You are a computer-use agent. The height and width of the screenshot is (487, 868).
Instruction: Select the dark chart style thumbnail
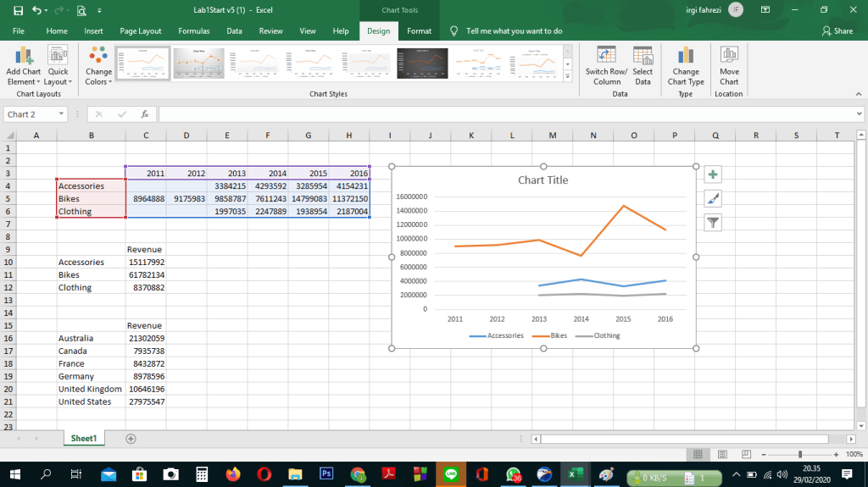tap(422, 62)
